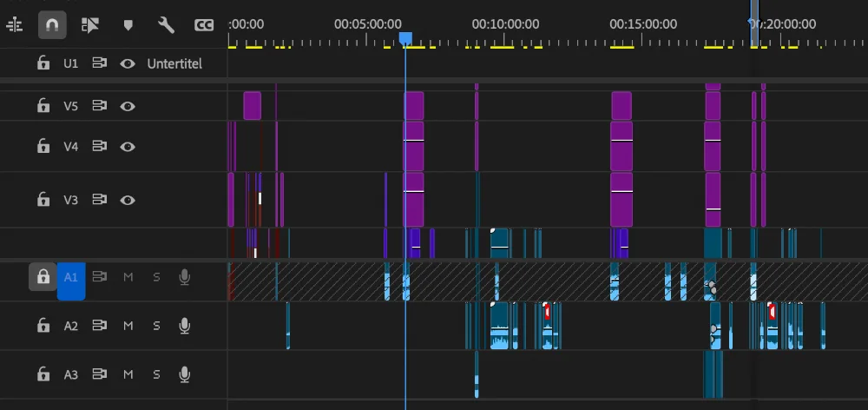The image size is (868, 410).
Task: Lock the V3 video track
Action: (43, 200)
